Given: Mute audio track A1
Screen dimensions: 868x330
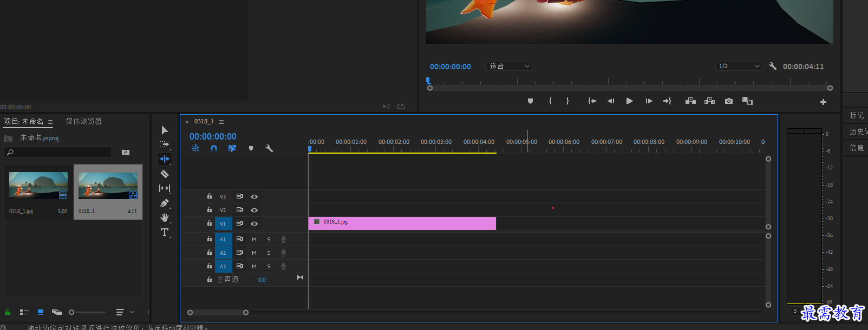Looking at the screenshot, I should tap(254, 239).
